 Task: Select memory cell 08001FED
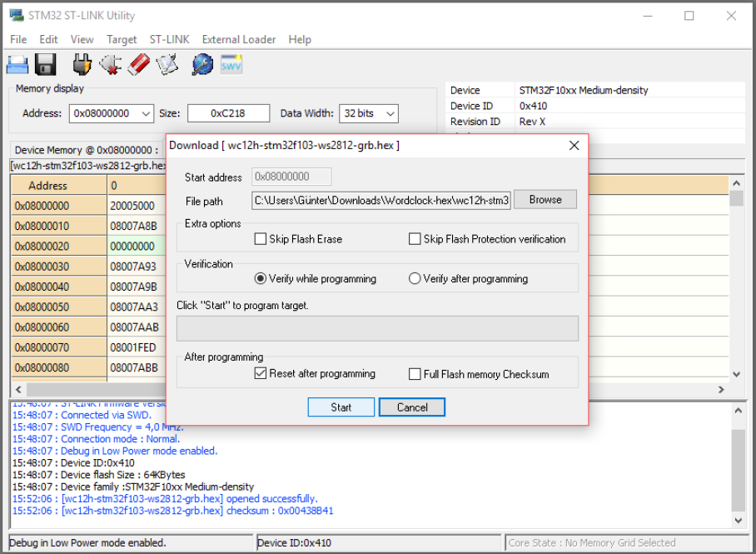point(137,348)
